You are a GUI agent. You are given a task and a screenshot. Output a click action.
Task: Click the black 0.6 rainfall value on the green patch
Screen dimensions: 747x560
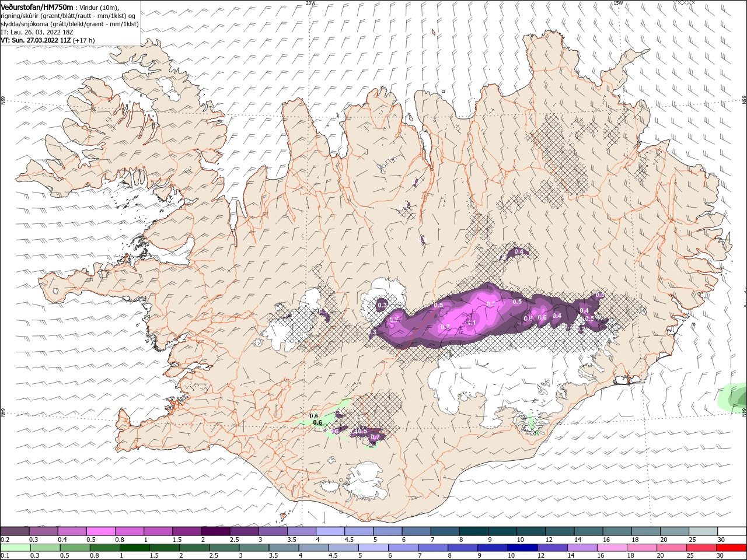(x=317, y=422)
